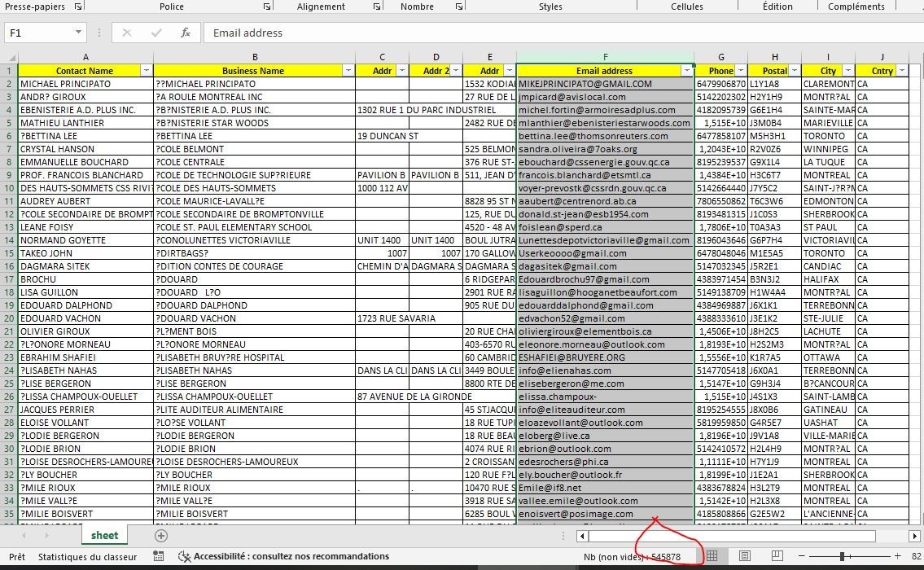Image resolution: width=924 pixels, height=570 pixels.
Task: Open the Phone filter dropdown
Action: tap(741, 71)
